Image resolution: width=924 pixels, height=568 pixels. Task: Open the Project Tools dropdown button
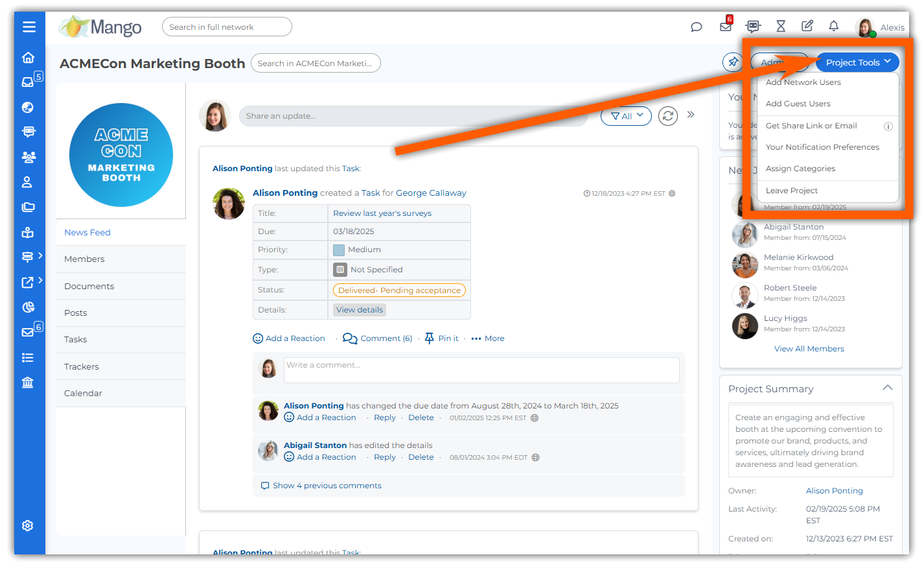click(857, 62)
